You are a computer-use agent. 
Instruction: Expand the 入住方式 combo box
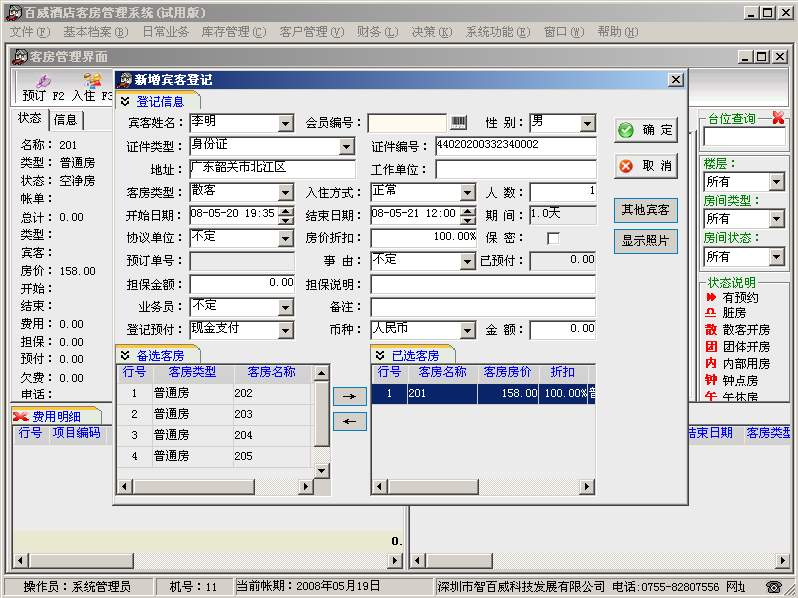point(467,191)
